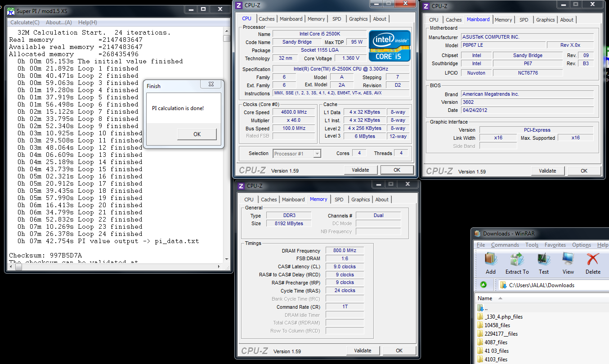Click Super PI vertical scrollbar up arrow

tap(227, 31)
